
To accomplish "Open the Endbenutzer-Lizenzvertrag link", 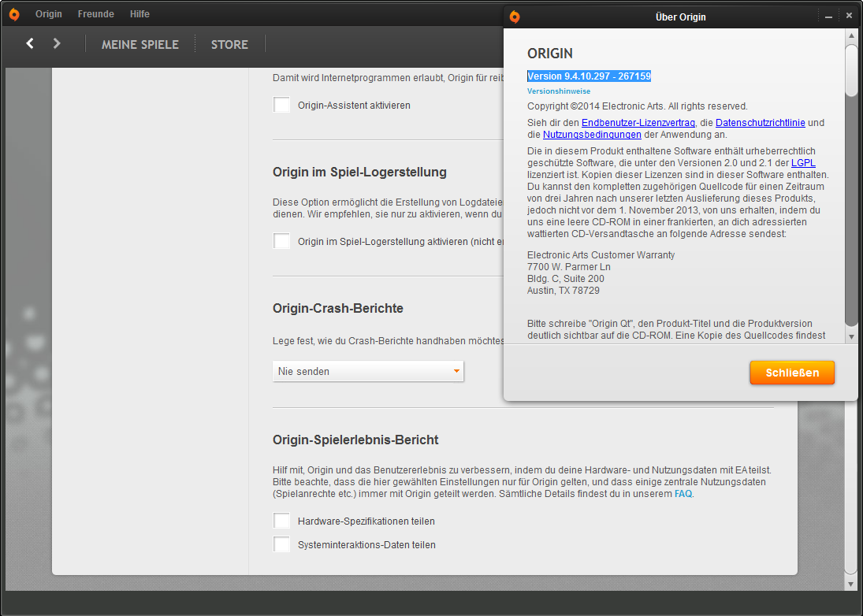I will [638, 123].
